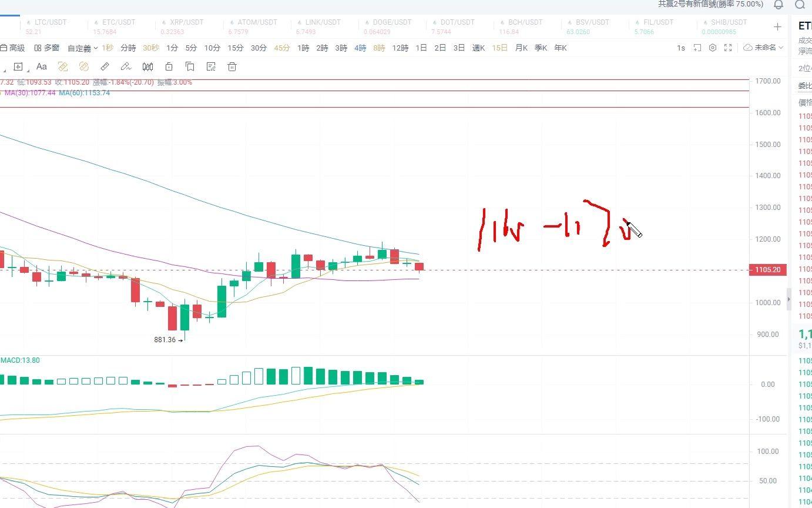
Task: Click the trash icon to delete drawings
Action: [x=232, y=66]
